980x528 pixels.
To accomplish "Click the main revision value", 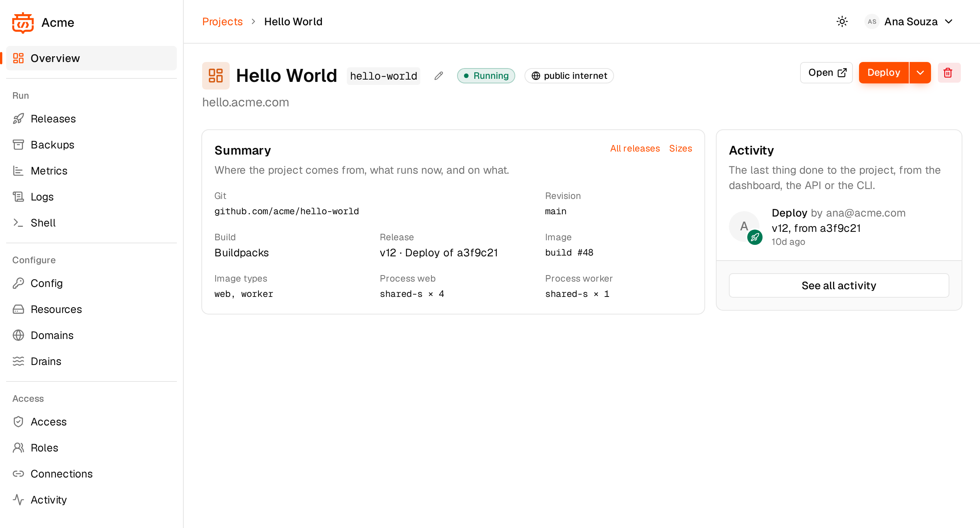I will (555, 211).
